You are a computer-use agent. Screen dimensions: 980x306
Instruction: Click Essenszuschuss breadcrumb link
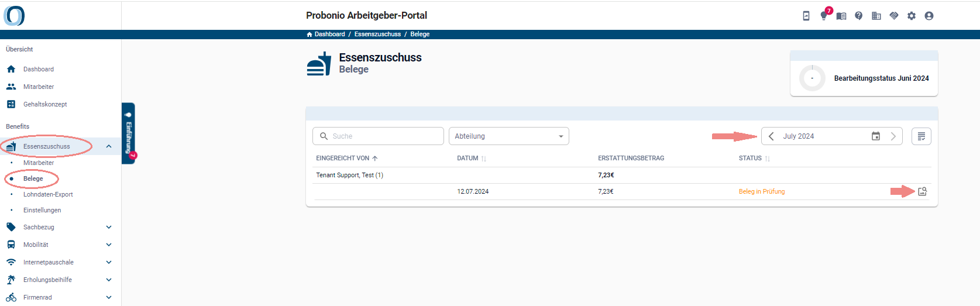coord(377,35)
